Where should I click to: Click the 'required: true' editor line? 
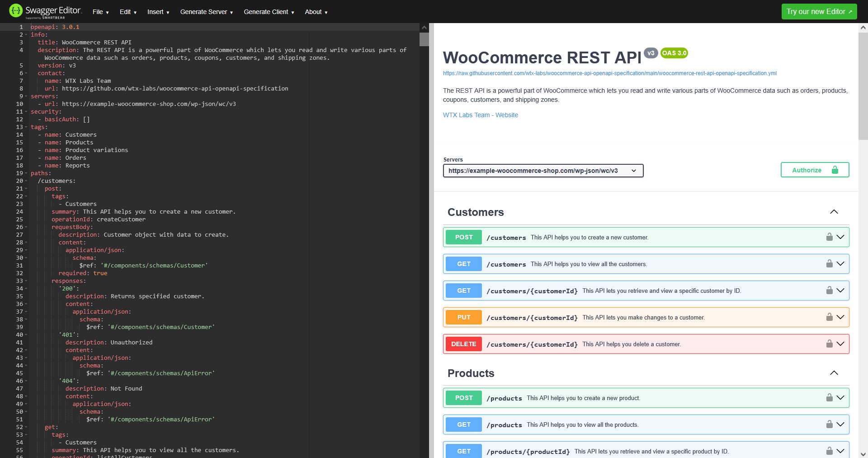(83, 273)
